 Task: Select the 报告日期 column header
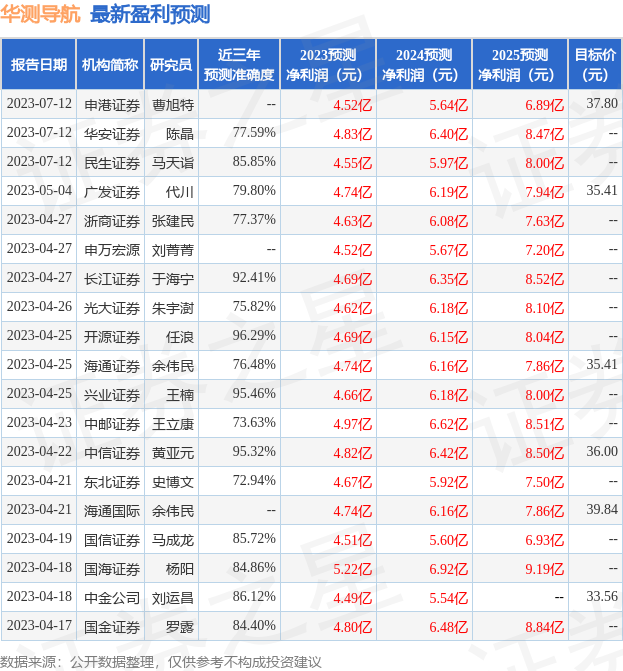(39, 65)
